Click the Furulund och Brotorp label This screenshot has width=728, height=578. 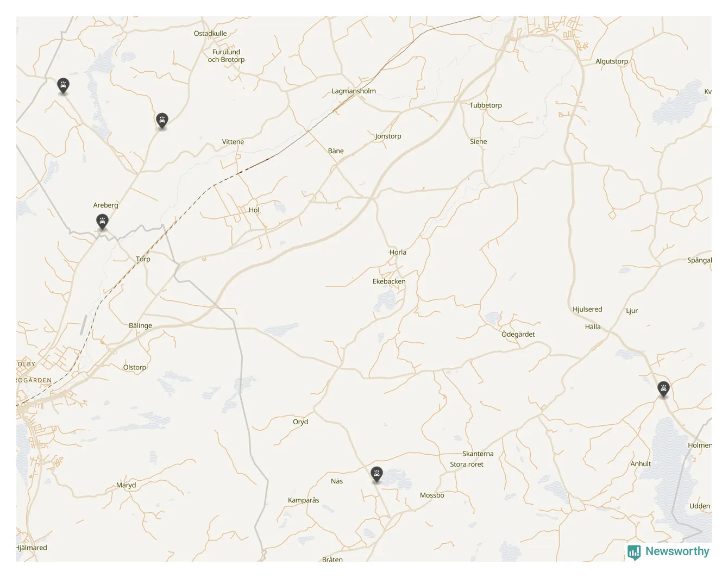point(227,56)
